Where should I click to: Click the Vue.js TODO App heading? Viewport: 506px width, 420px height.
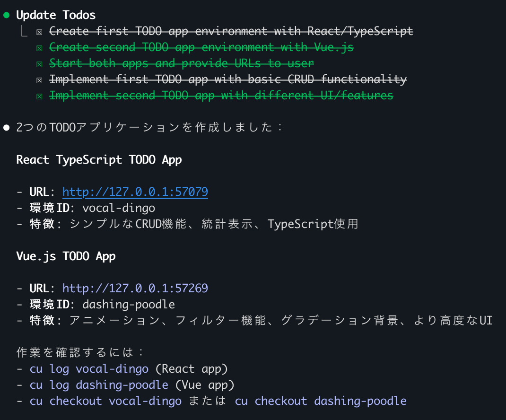66,256
